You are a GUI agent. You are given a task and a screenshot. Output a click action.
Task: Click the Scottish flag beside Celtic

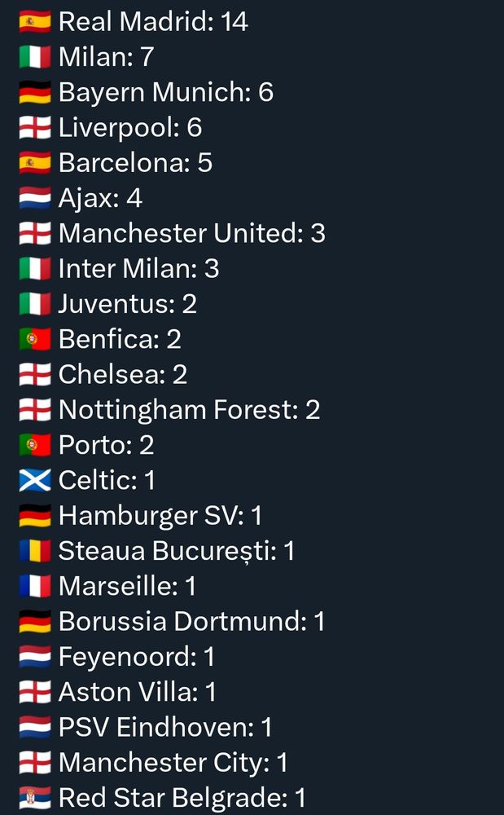point(35,481)
